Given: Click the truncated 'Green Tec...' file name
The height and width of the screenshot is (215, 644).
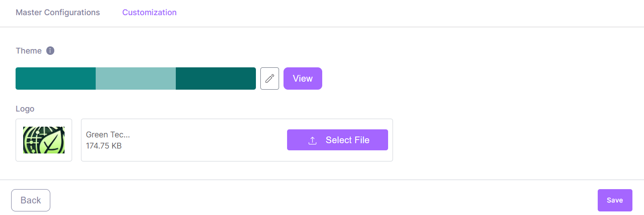Looking at the screenshot, I should point(108,135).
